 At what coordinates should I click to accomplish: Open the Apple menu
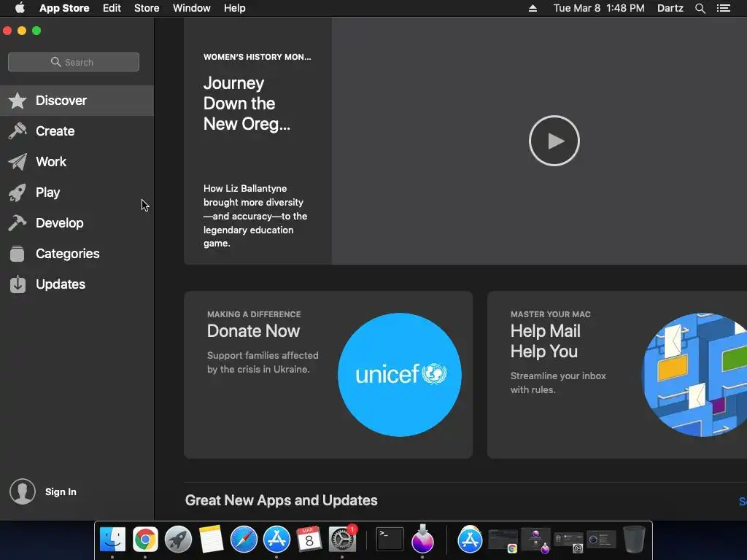[20, 8]
